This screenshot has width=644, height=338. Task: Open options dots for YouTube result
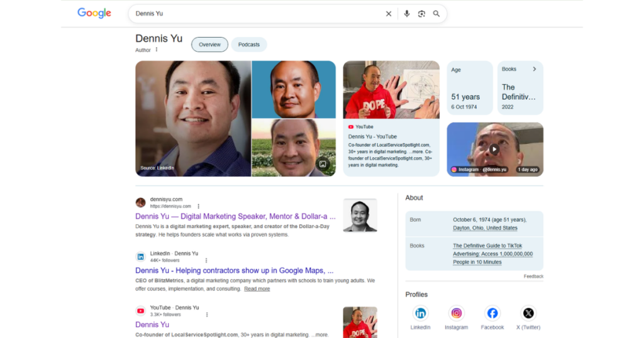coord(207,315)
